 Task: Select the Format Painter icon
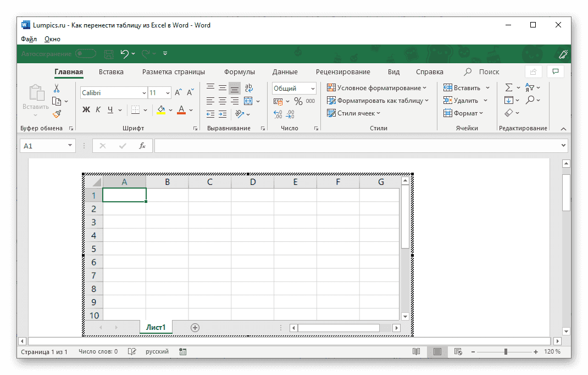click(57, 114)
